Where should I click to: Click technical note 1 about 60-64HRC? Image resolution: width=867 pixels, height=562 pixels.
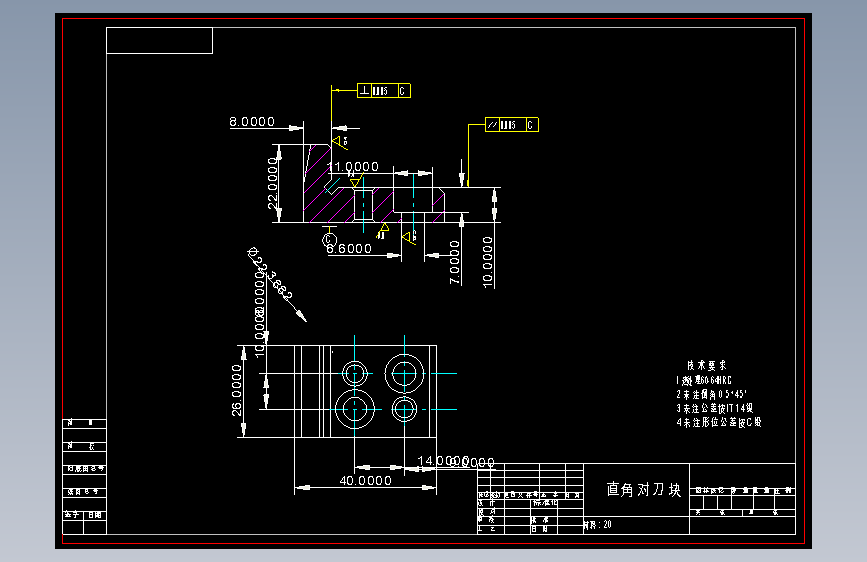point(703,380)
